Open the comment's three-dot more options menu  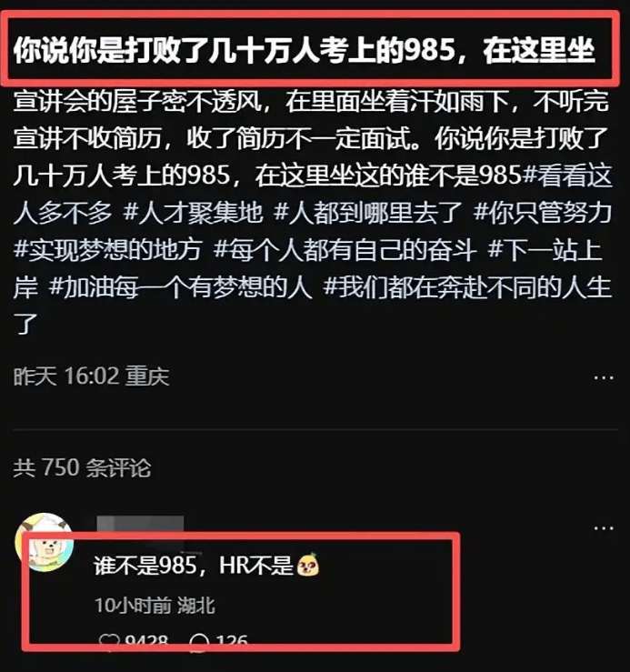pyautogui.click(x=604, y=528)
